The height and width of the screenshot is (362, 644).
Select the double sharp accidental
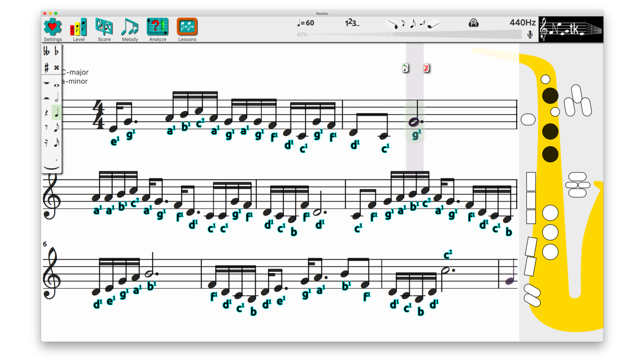pyautogui.click(x=57, y=68)
